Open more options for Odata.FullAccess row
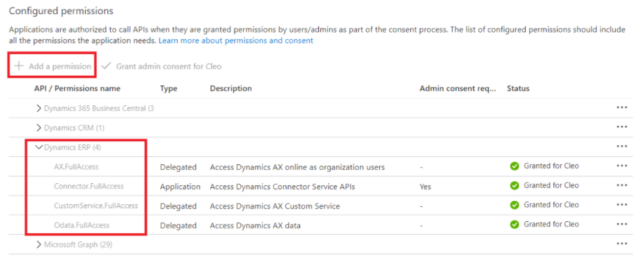Screen dimensions: 644x259 click(622, 225)
